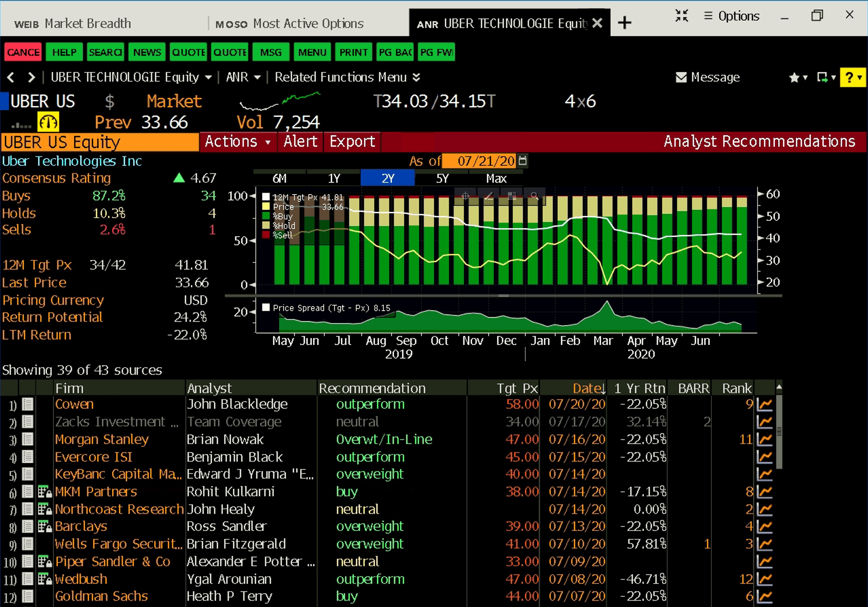
Task: Click the Export button
Action: (x=352, y=142)
